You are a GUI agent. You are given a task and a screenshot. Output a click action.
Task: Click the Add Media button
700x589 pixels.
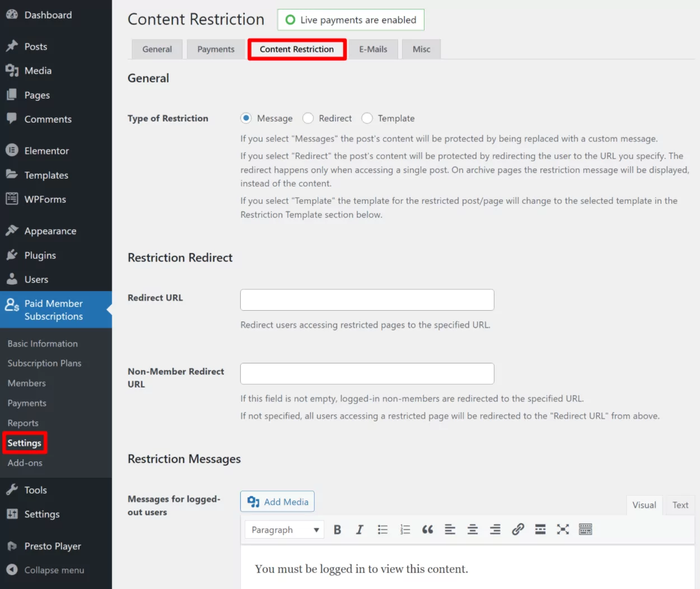[x=278, y=502]
